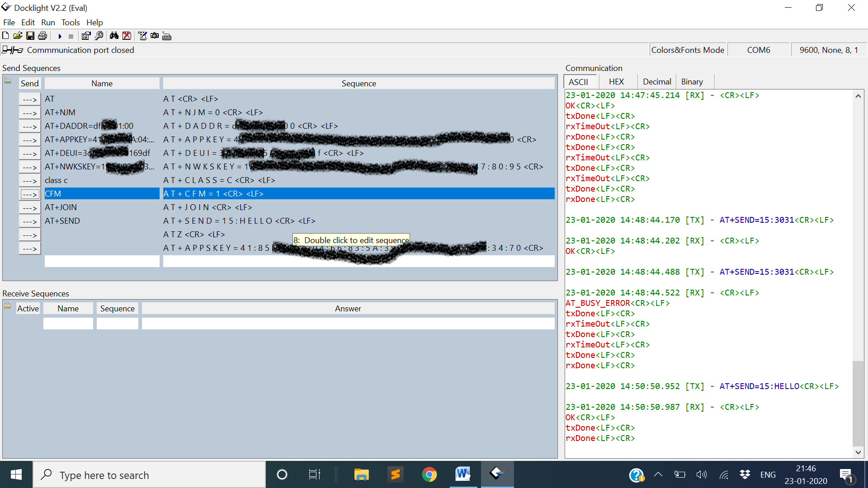Click the taskbar search box
Image resolution: width=868 pixels, height=488 pixels.
click(x=149, y=475)
